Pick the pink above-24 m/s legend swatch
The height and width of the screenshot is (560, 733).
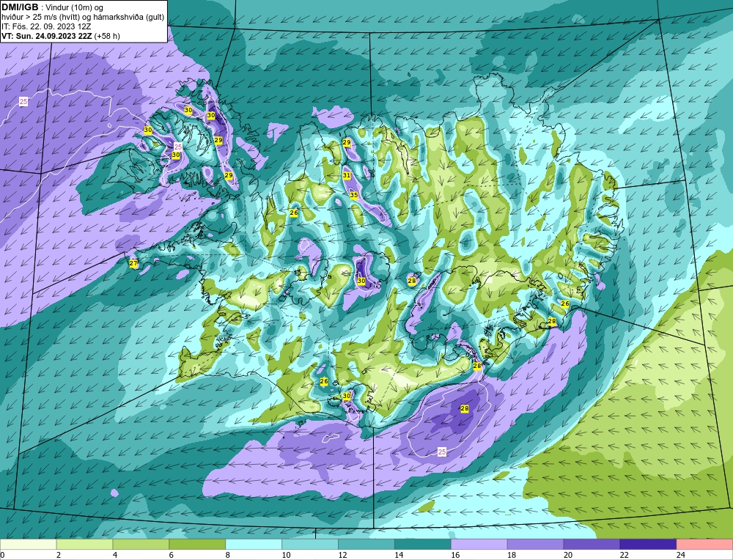pos(704,544)
